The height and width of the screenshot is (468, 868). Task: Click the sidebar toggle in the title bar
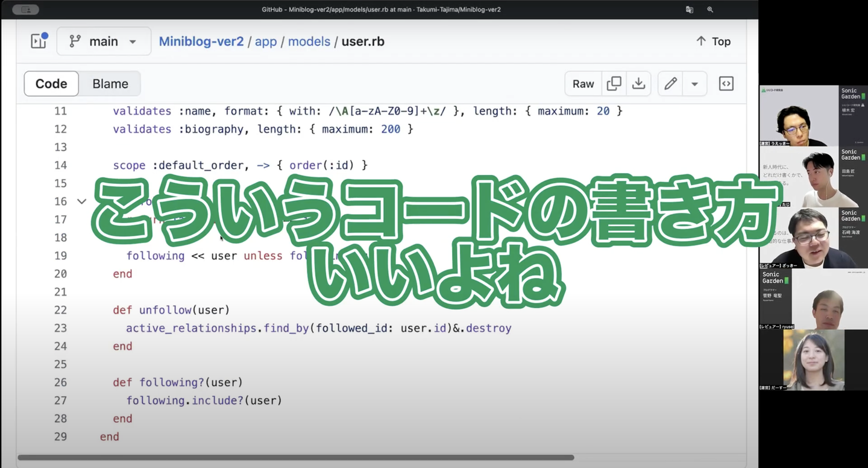(x=25, y=10)
